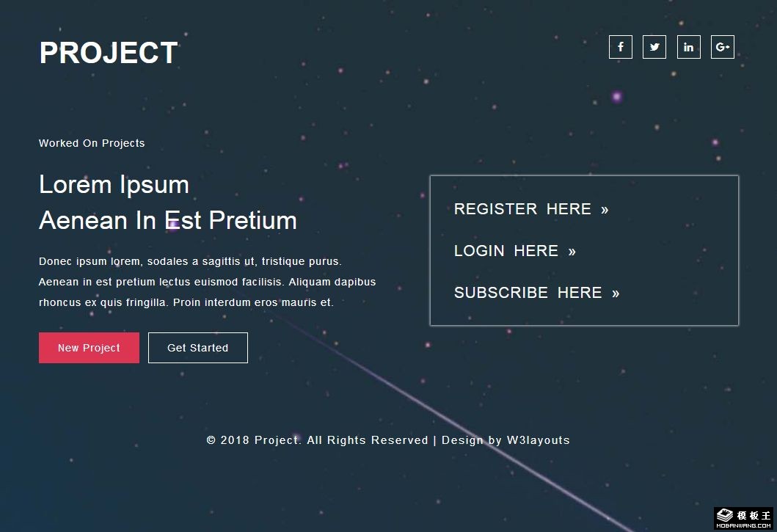Click the 2018 Project copyright text
Viewport: 777px width, 532px height.
click(317, 440)
